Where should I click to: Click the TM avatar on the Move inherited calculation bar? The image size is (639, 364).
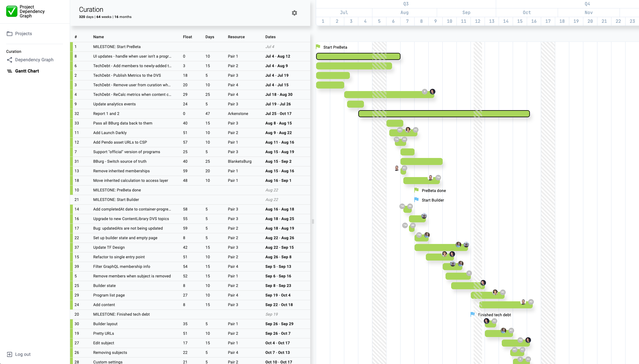[438, 177]
